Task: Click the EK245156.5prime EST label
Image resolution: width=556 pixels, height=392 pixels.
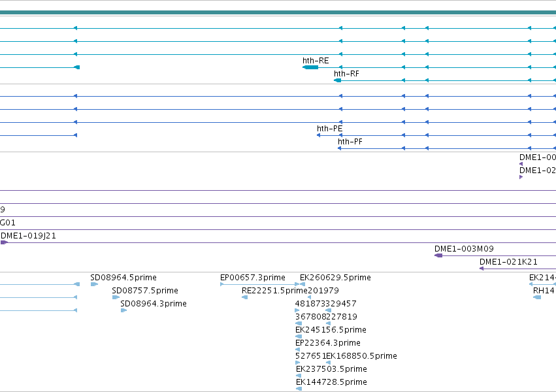Action: pos(331,330)
